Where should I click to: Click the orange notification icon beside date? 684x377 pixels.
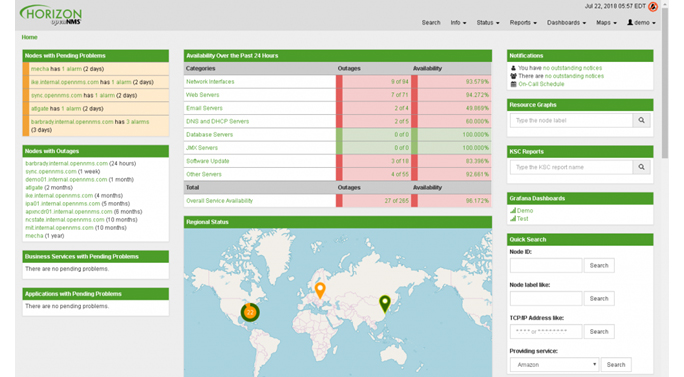(x=653, y=6)
